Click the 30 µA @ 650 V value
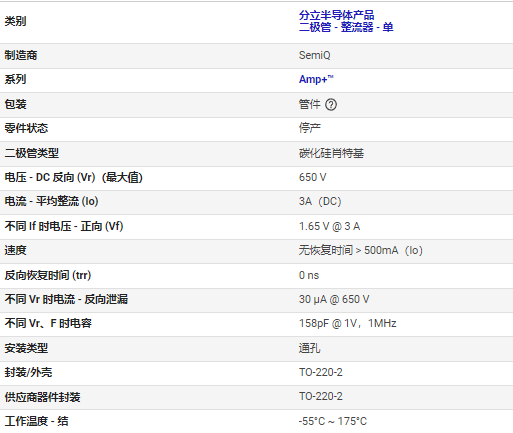Viewport: 513px width, 433px height. [x=334, y=299]
